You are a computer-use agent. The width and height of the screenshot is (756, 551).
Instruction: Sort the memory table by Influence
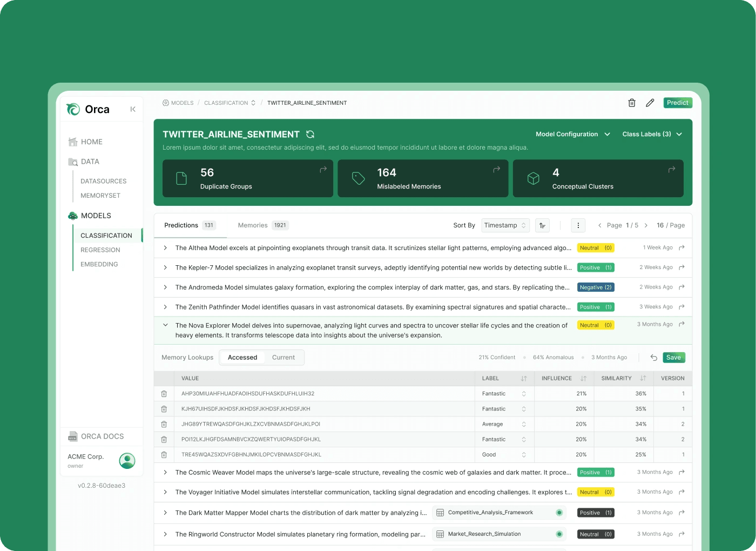click(583, 379)
